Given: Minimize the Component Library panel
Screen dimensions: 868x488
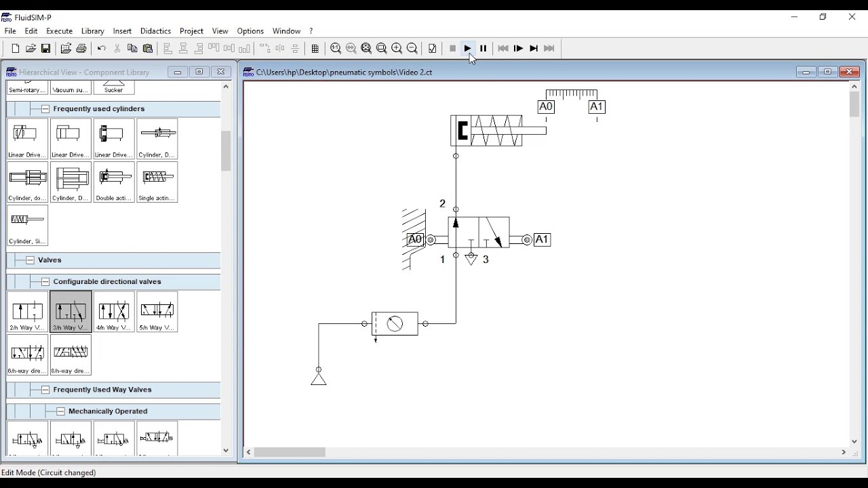Looking at the screenshot, I should (178, 72).
